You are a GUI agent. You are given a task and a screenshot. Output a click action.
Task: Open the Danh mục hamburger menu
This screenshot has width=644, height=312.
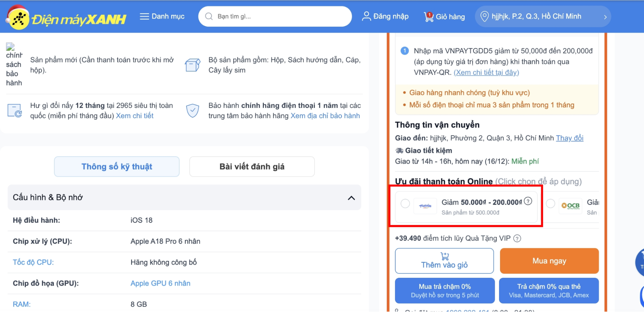click(x=144, y=16)
